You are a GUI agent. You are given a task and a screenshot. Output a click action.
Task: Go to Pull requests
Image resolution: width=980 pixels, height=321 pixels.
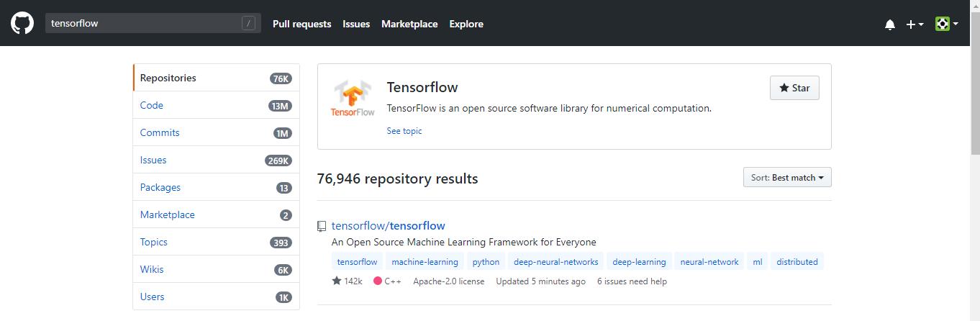pos(301,24)
